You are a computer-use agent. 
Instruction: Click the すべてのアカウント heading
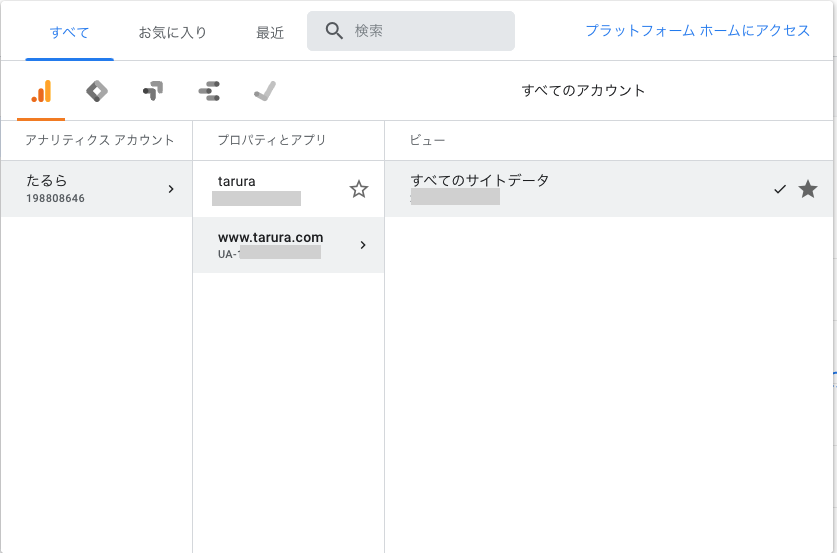[x=583, y=91]
